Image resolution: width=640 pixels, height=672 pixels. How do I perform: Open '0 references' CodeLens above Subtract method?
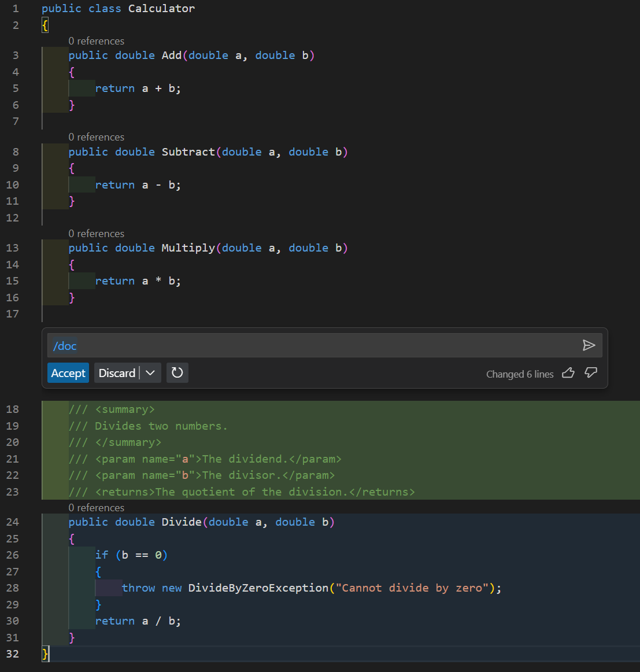[97, 137]
